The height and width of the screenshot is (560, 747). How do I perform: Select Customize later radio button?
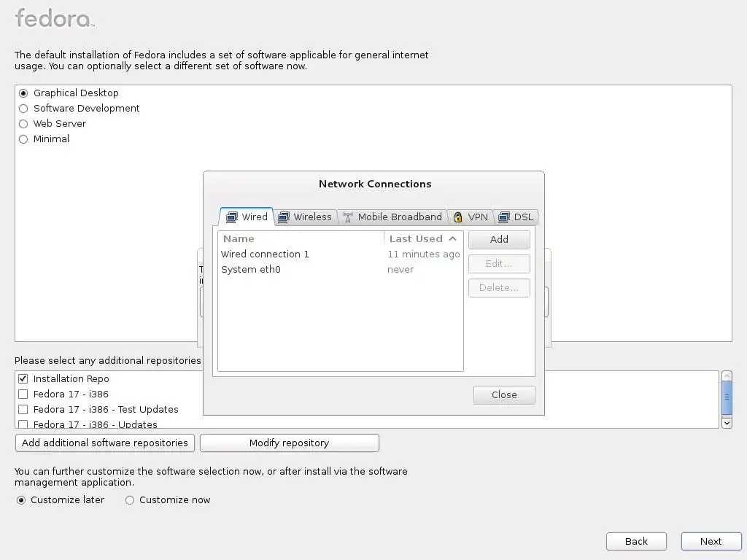coord(21,500)
